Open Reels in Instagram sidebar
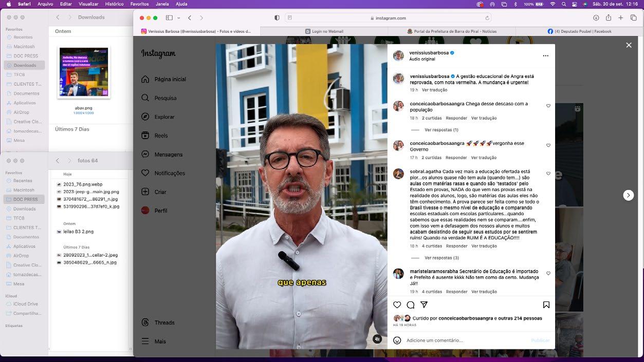 pyautogui.click(x=154, y=136)
